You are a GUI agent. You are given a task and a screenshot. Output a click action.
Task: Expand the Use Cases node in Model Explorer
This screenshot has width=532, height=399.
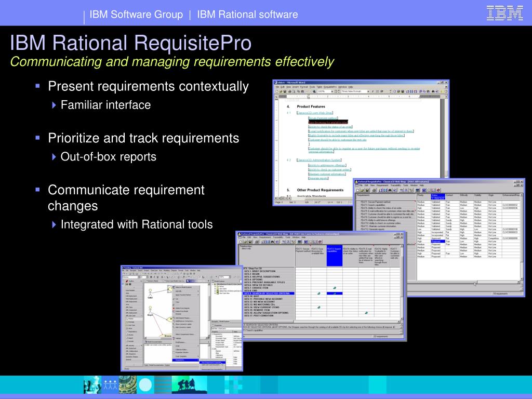pos(215,289)
